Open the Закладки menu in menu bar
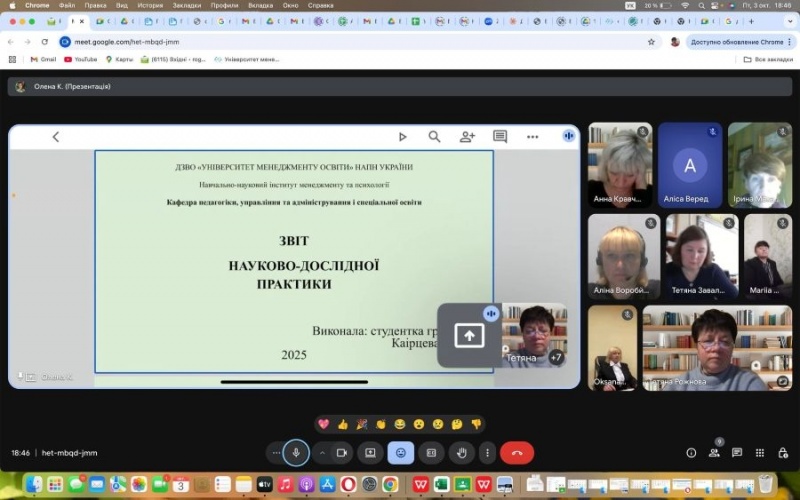 pos(185,5)
